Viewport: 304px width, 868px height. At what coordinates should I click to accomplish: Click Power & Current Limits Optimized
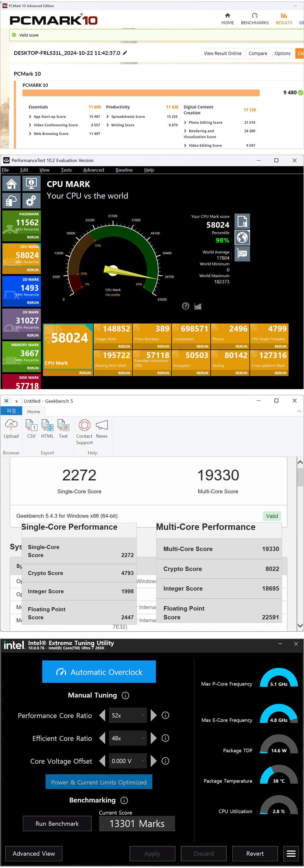(99, 782)
